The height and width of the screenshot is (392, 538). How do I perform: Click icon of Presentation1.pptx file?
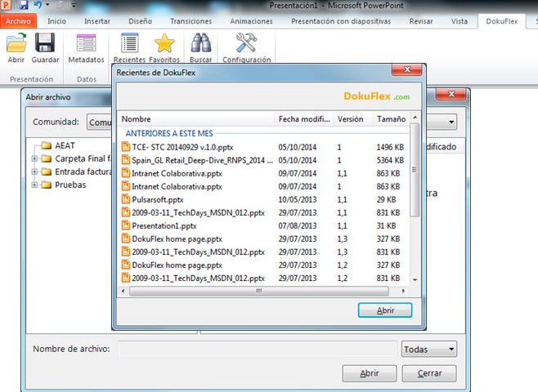(x=126, y=225)
